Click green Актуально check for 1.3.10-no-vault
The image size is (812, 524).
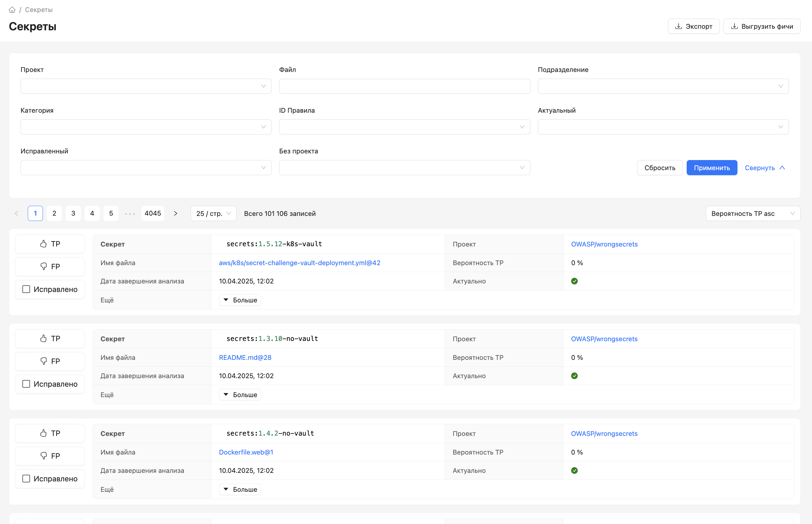click(574, 376)
